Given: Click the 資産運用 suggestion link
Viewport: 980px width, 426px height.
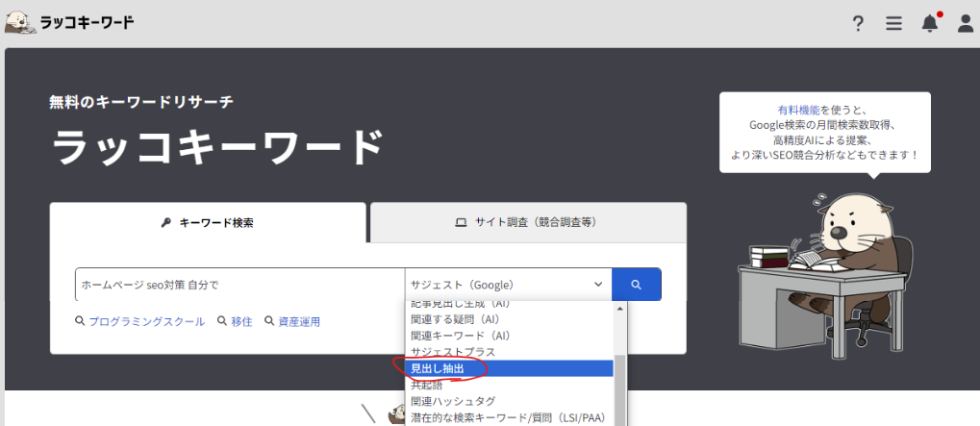Looking at the screenshot, I should coord(299,322).
